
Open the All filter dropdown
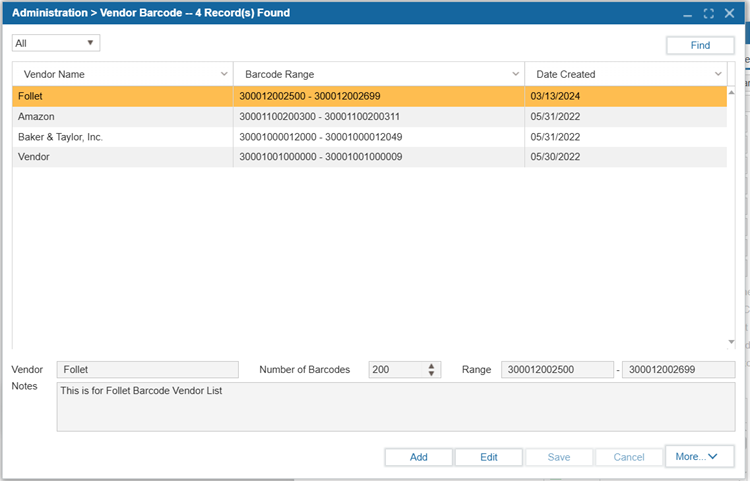point(56,43)
